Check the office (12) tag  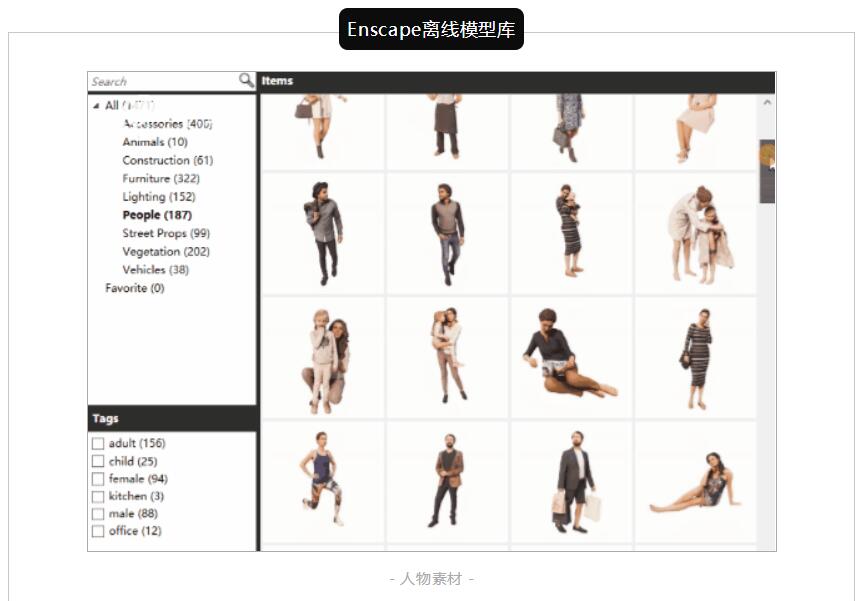[98, 531]
